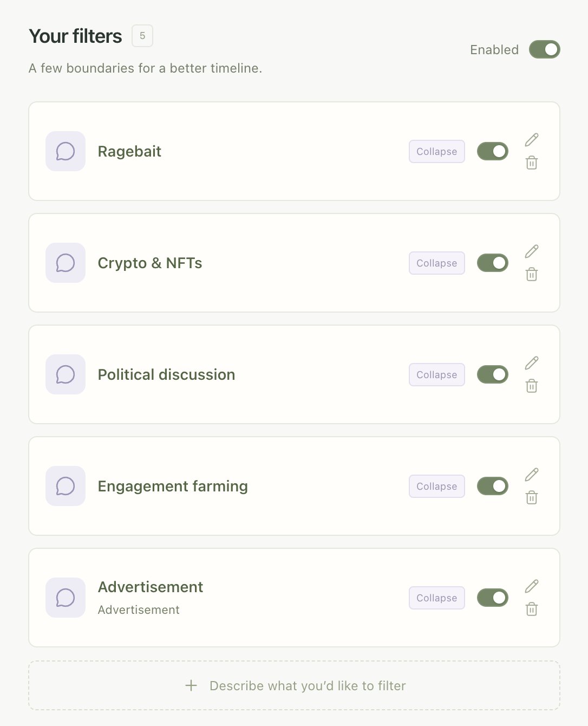Screen dimensions: 588x726
Task: Delete the Advertisement filter
Action: click(532, 609)
